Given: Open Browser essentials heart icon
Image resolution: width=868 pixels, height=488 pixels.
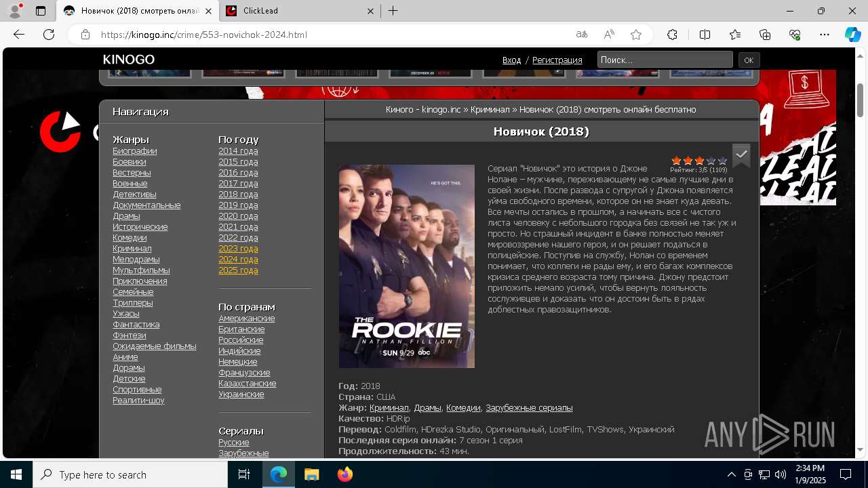Looking at the screenshot, I should pos(795,35).
